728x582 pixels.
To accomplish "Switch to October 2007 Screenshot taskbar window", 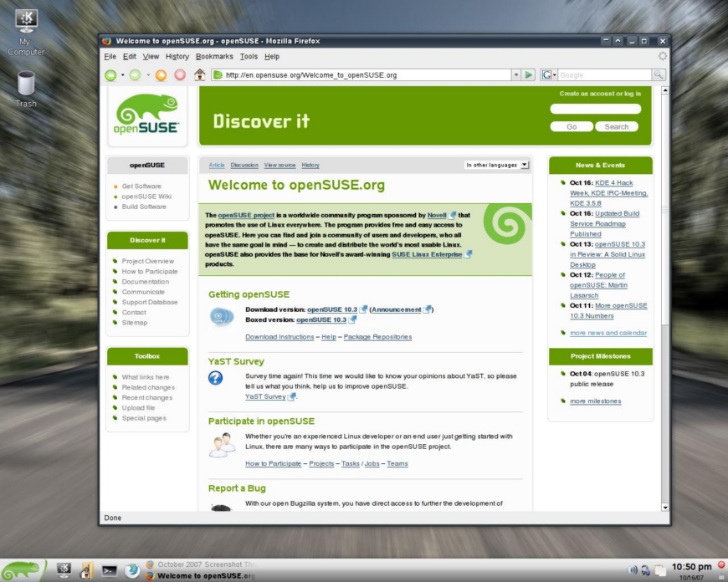I will click(x=202, y=564).
